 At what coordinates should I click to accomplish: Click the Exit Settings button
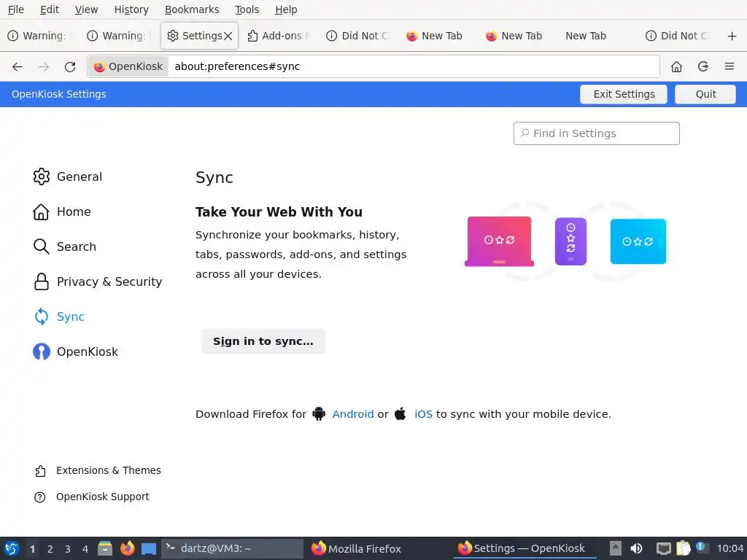(x=624, y=94)
